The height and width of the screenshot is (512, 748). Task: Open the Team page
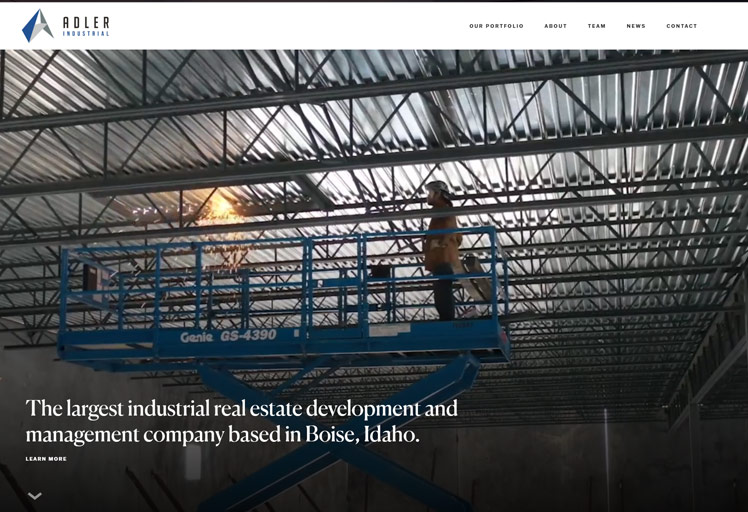click(596, 26)
